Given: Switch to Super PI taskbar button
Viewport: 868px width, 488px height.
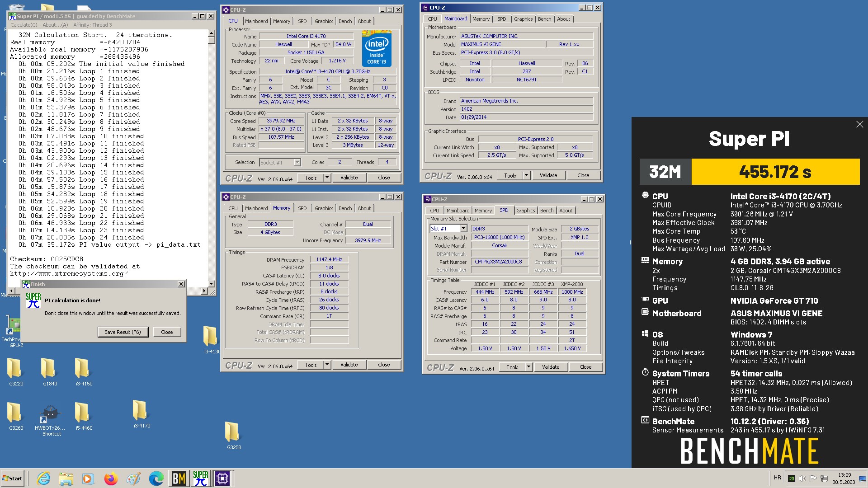Looking at the screenshot, I should (201, 479).
